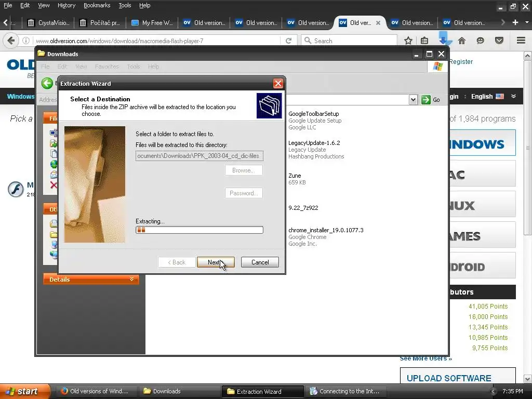
Task: Open a new tab with plus button
Action: pyautogui.click(x=515, y=22)
